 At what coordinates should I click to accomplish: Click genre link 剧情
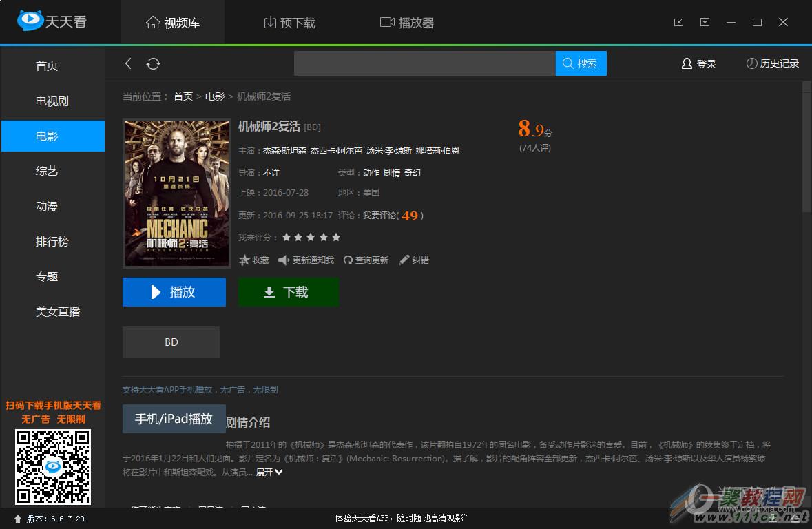[x=391, y=172]
